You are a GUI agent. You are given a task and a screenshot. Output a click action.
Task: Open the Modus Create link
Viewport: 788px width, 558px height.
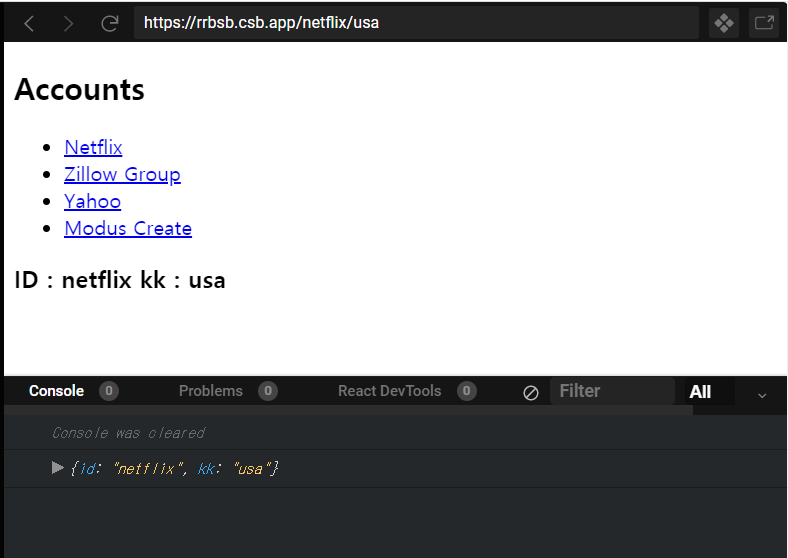point(128,229)
